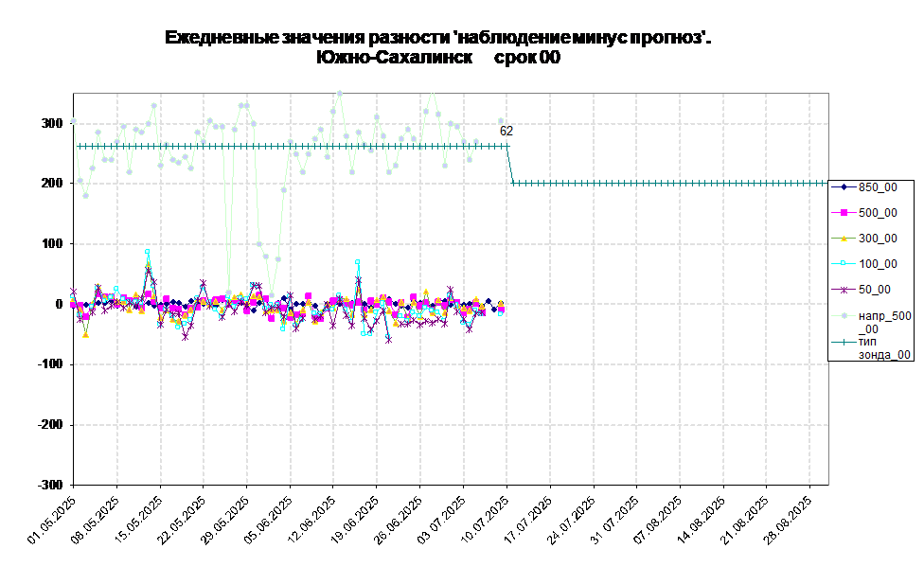Click the data label "62"
924x567 pixels.
[x=506, y=132]
